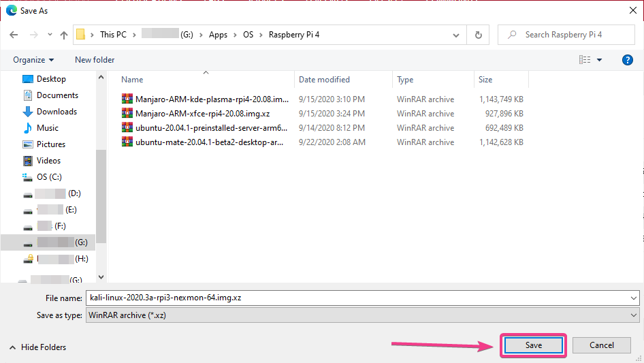This screenshot has height=363, width=644.
Task: Select OS in the breadcrumb path
Action: 248,35
